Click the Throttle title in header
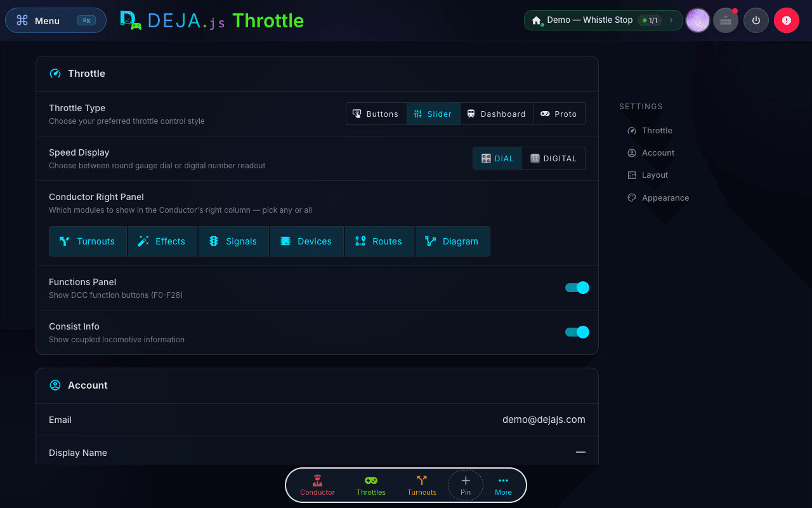 (268, 20)
